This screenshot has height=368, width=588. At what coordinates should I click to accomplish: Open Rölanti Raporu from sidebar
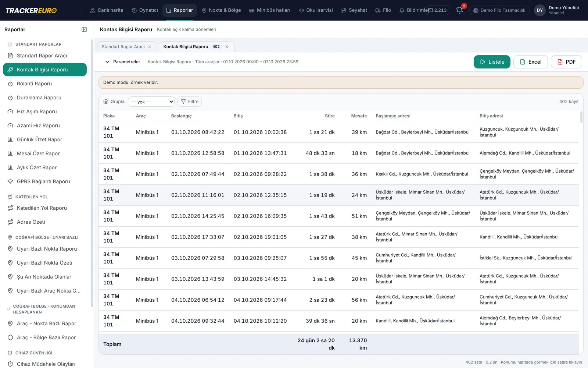point(45,84)
